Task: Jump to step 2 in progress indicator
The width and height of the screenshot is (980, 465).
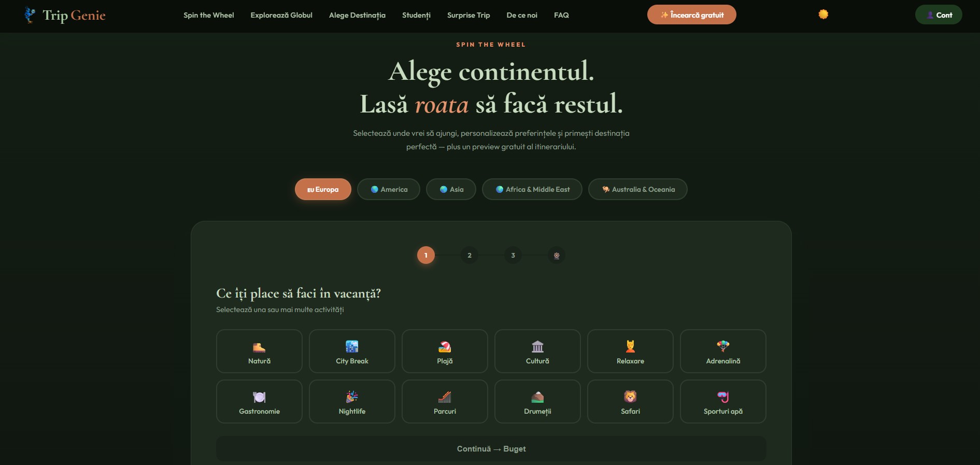Action: coord(470,256)
